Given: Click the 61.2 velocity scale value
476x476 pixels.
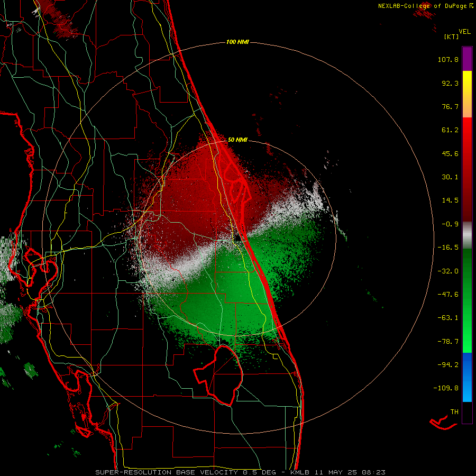Looking at the screenshot, I should (x=450, y=130).
